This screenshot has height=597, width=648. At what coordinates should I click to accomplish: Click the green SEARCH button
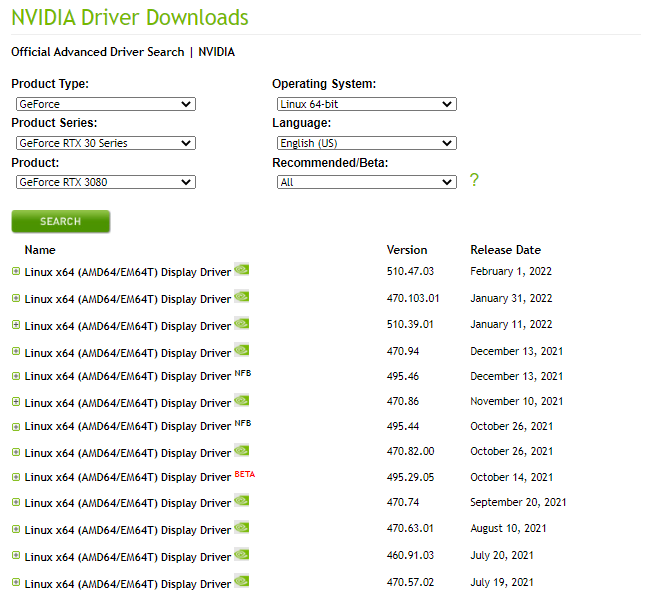tap(61, 221)
